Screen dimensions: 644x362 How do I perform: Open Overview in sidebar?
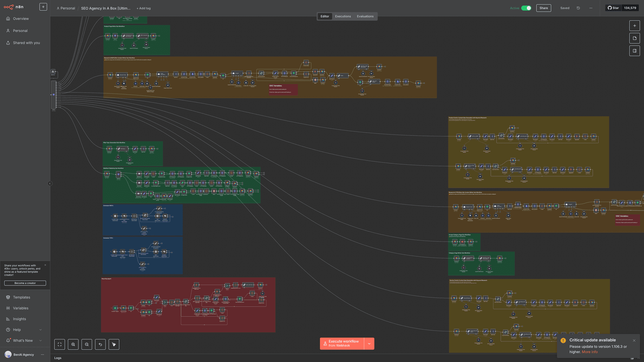coord(21,19)
